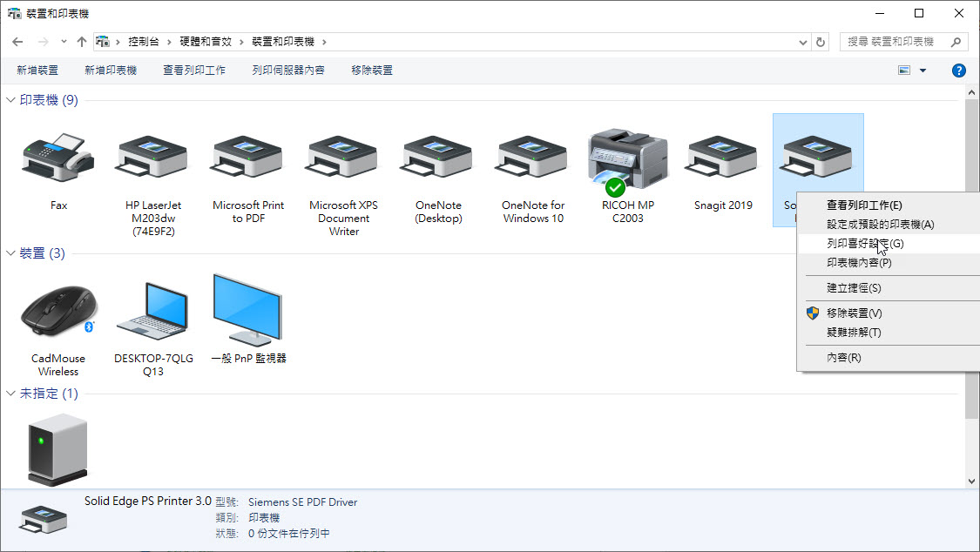The image size is (980, 552).
Task: Click scrollbar up arrow
Action: click(971, 92)
